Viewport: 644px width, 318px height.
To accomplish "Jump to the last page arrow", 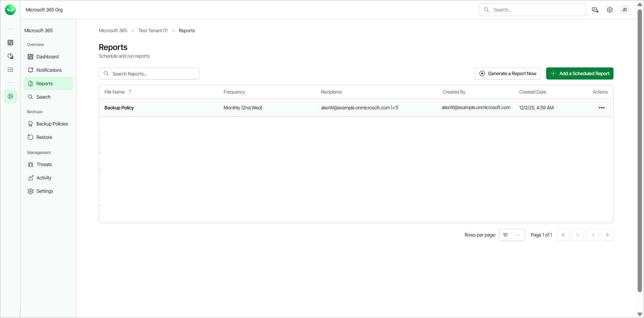I will [607, 235].
